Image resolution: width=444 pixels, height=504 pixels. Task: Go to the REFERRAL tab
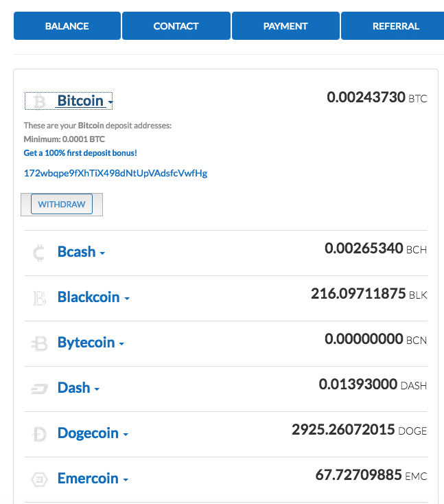click(393, 26)
